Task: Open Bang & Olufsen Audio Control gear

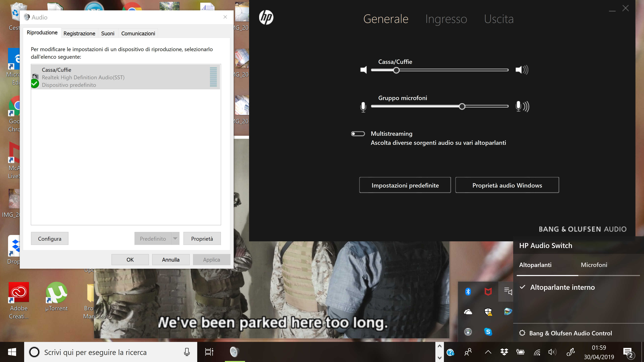Action: [522, 333]
